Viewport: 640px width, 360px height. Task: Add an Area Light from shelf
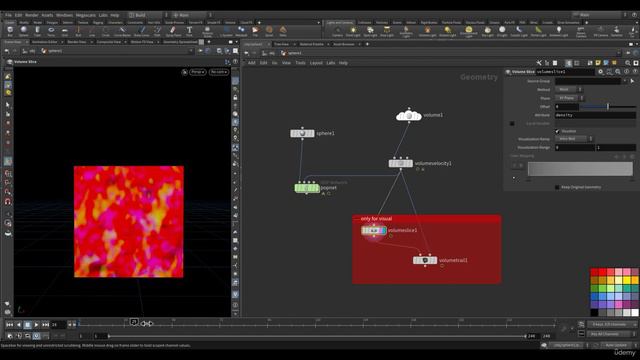[387, 31]
